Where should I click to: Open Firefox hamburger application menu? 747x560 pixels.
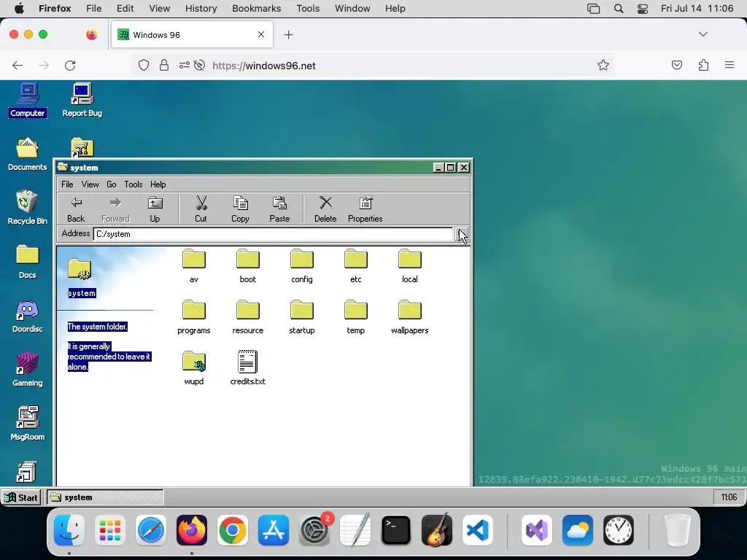tap(729, 65)
